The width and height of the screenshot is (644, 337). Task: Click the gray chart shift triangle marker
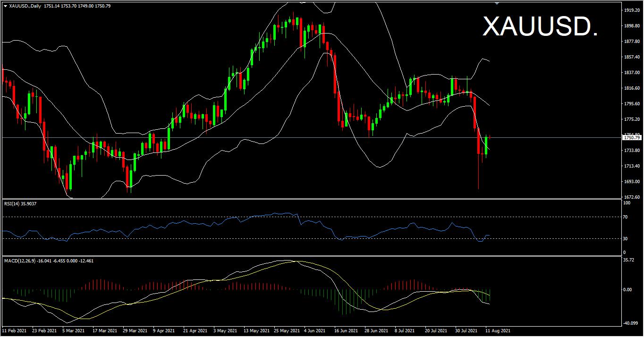click(x=497, y=3)
